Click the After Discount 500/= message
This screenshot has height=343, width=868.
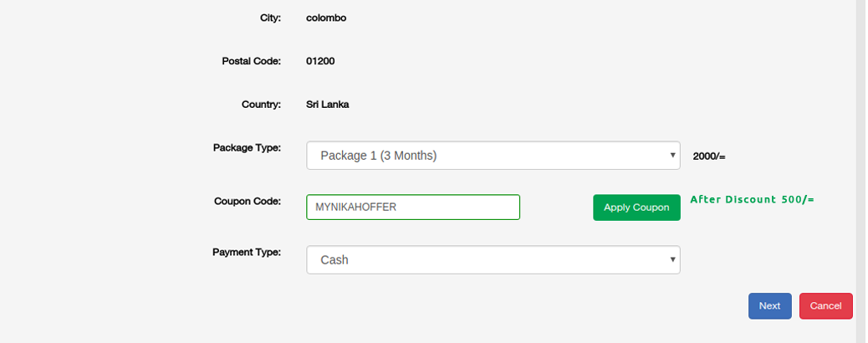pyautogui.click(x=752, y=200)
